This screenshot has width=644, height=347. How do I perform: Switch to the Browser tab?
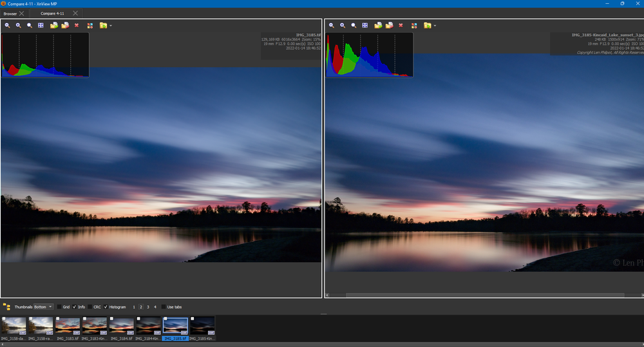10,14
